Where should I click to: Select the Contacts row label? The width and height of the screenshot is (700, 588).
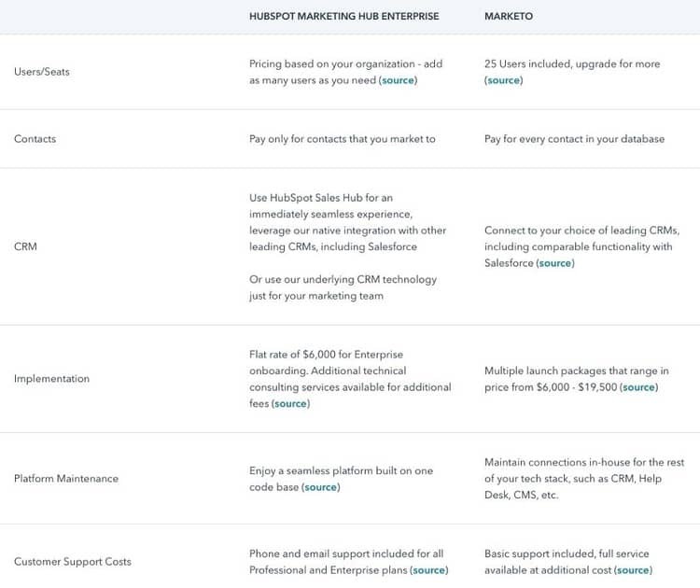tap(35, 139)
